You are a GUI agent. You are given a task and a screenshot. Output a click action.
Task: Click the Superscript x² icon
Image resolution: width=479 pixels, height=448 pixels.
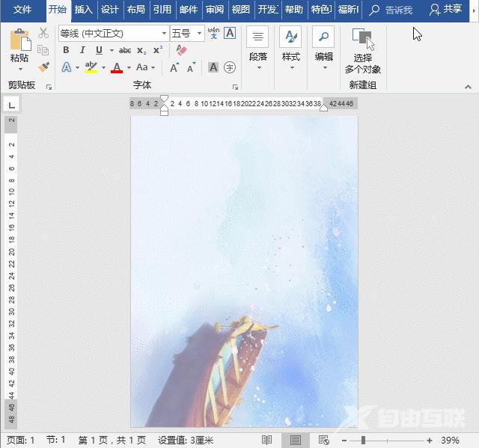coord(158,50)
